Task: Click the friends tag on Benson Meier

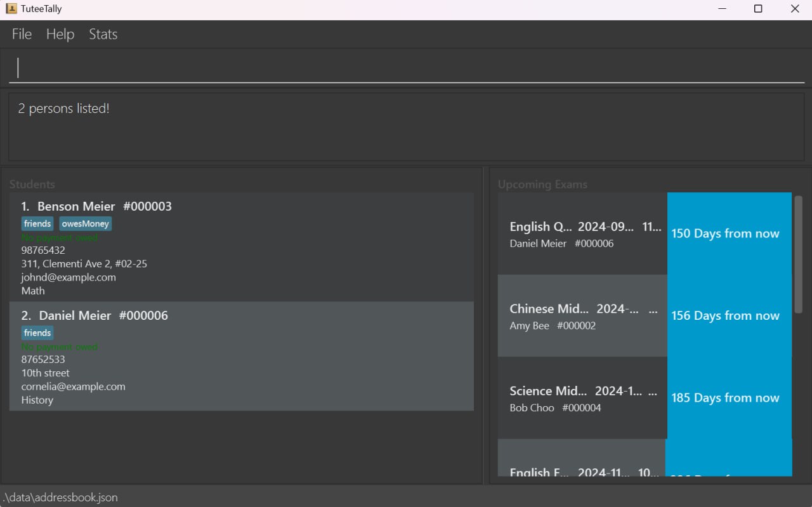Action: [37, 224]
